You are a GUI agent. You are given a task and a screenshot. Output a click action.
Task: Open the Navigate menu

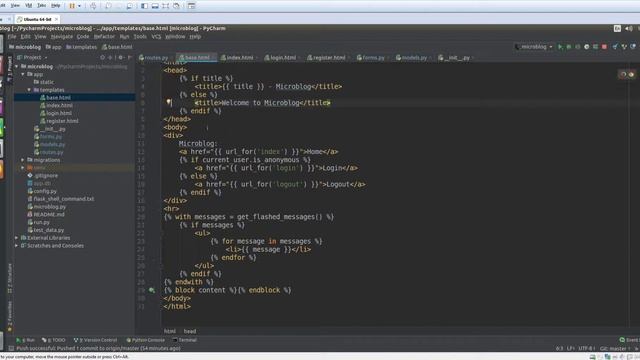point(62,37)
